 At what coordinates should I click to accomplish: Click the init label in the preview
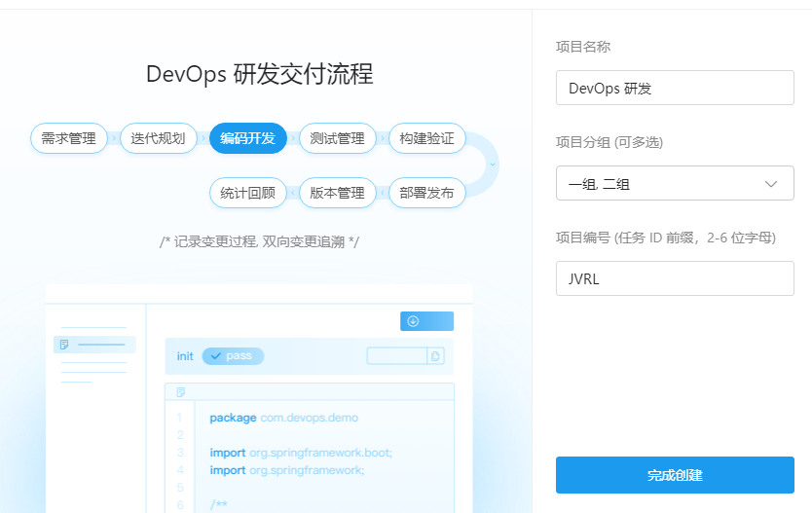pyautogui.click(x=185, y=356)
